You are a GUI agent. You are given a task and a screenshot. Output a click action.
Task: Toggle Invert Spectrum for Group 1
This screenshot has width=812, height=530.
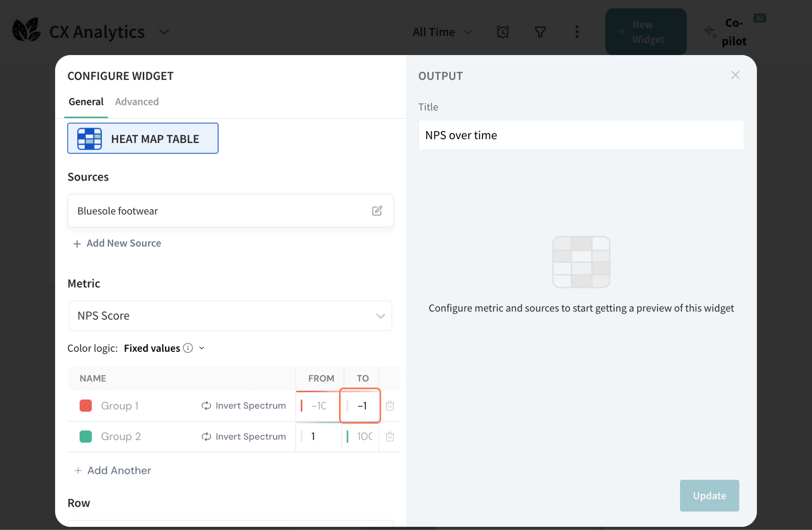tap(243, 406)
